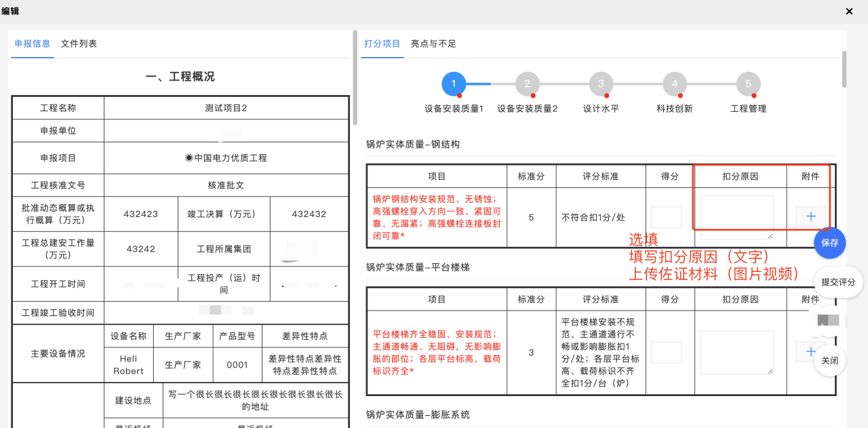Screen dimensions: 868x428
Task: Open step 5 工程管理
Action: tap(748, 84)
